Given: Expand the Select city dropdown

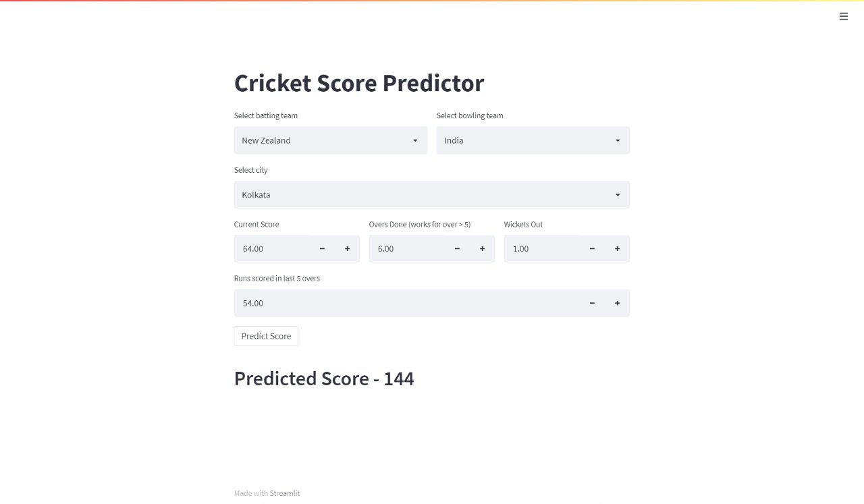Looking at the screenshot, I should 431,194.
